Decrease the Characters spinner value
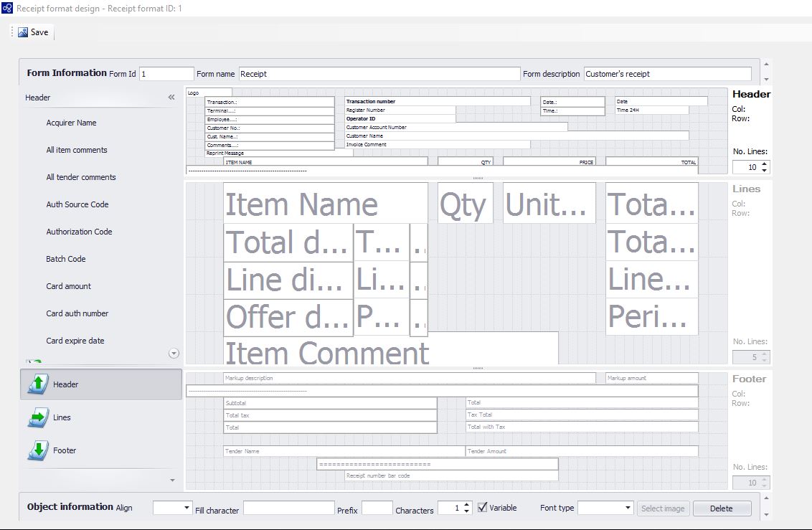Screen dimensions: 812x530 (x=467, y=511)
